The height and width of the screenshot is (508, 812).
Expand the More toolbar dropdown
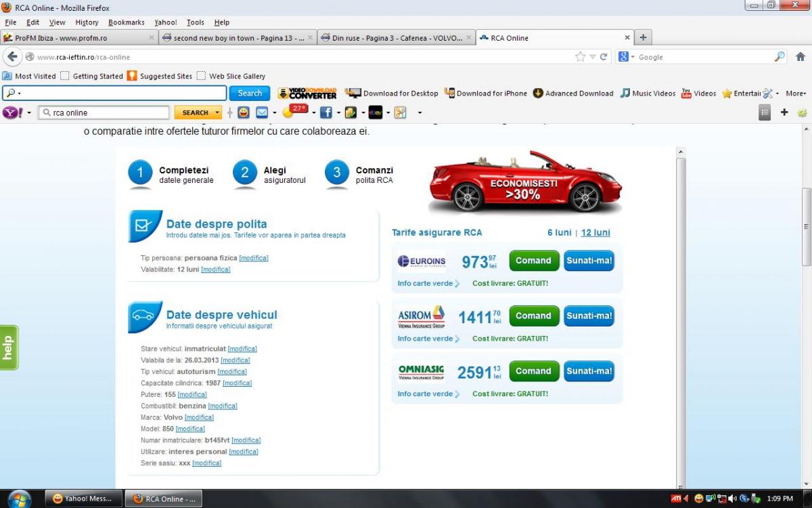tap(796, 93)
